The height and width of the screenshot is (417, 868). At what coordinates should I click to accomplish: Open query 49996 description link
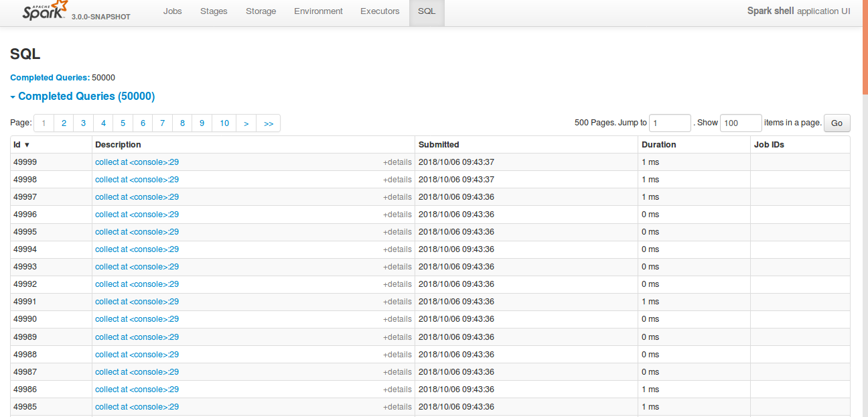click(137, 215)
